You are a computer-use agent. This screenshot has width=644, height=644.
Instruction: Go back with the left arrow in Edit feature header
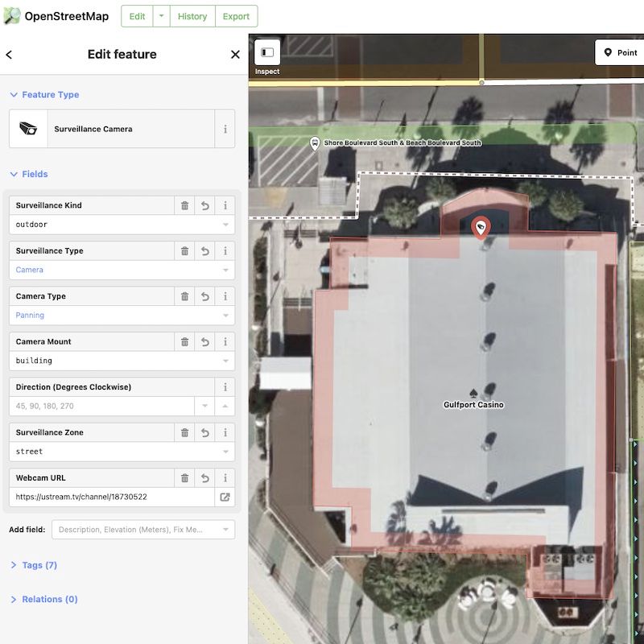(9, 55)
